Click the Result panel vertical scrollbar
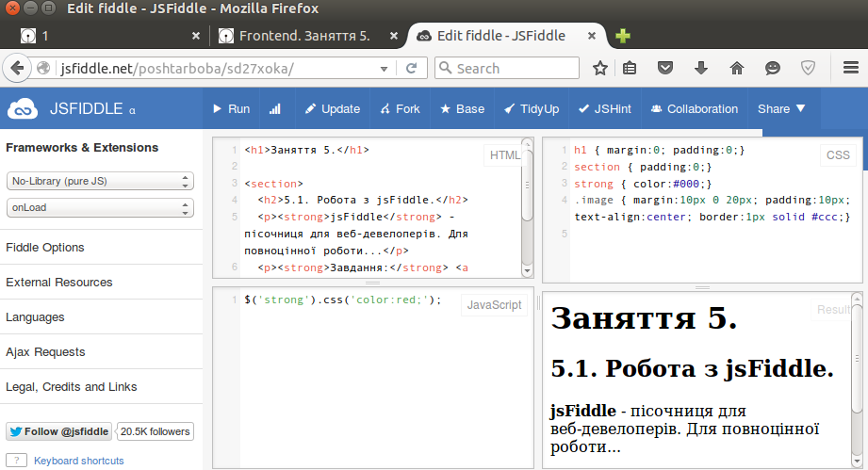This screenshot has height=470, width=868. [857, 360]
